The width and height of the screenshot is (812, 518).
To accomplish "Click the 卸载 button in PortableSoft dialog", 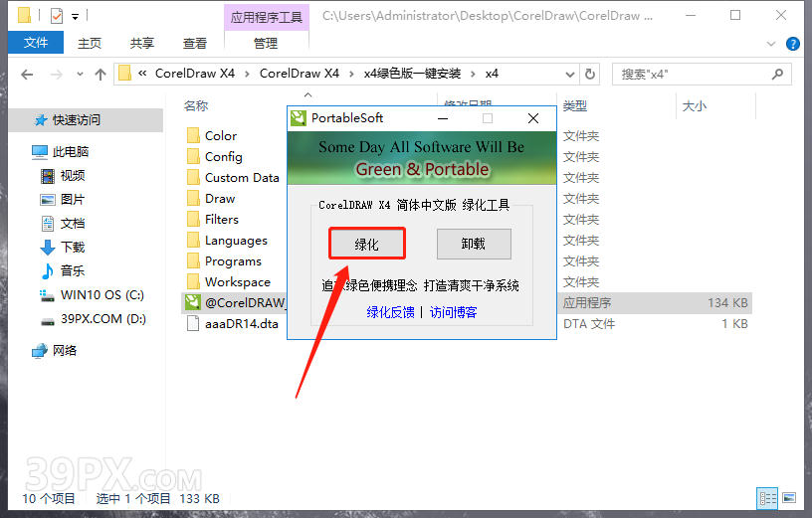I will tap(474, 244).
